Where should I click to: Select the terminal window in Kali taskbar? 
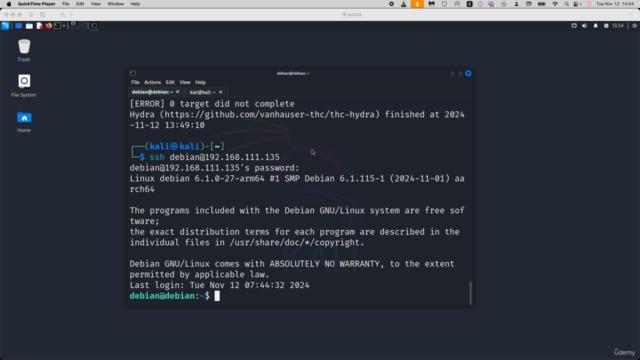click(94, 26)
